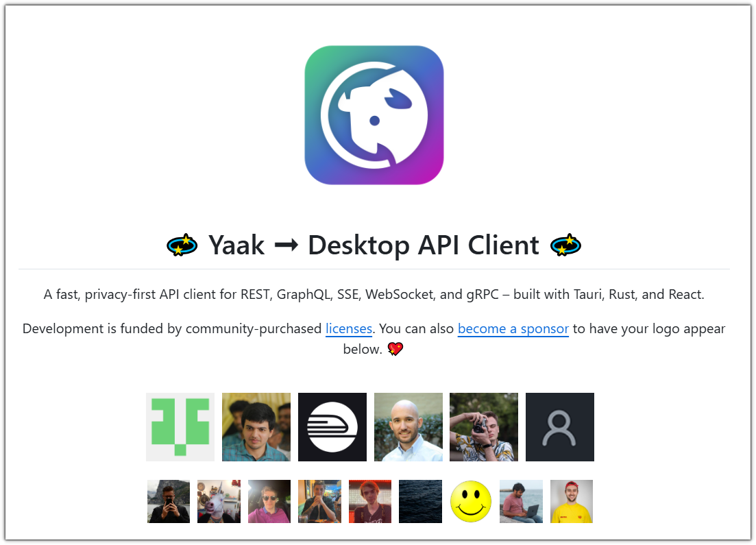The width and height of the screenshot is (756, 545).
Task: Click the planet emoji right of heading
Action: tap(565, 245)
